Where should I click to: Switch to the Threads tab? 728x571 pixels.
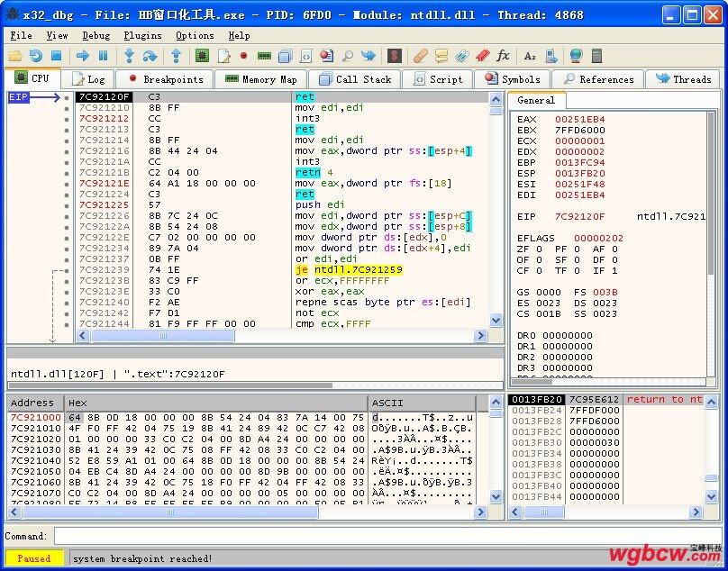click(683, 79)
